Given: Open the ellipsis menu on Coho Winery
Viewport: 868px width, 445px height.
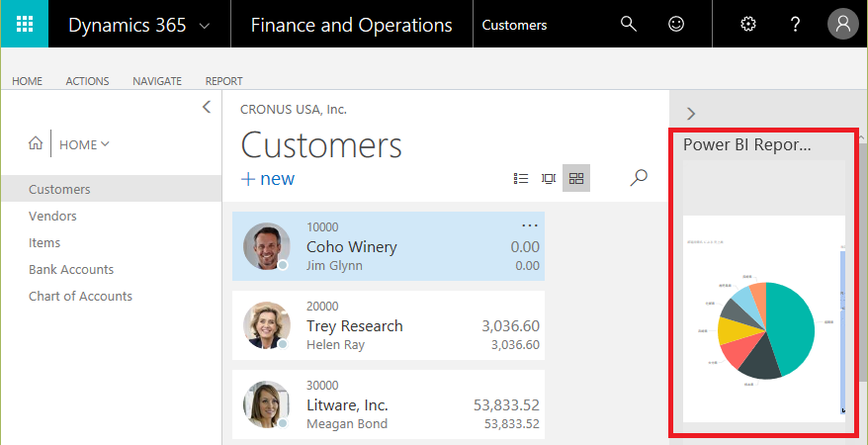Looking at the screenshot, I should (530, 225).
